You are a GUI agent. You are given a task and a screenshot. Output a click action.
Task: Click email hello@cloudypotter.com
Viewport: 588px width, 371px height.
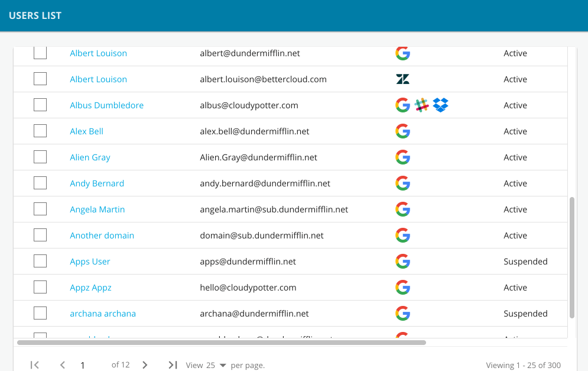[x=248, y=287]
